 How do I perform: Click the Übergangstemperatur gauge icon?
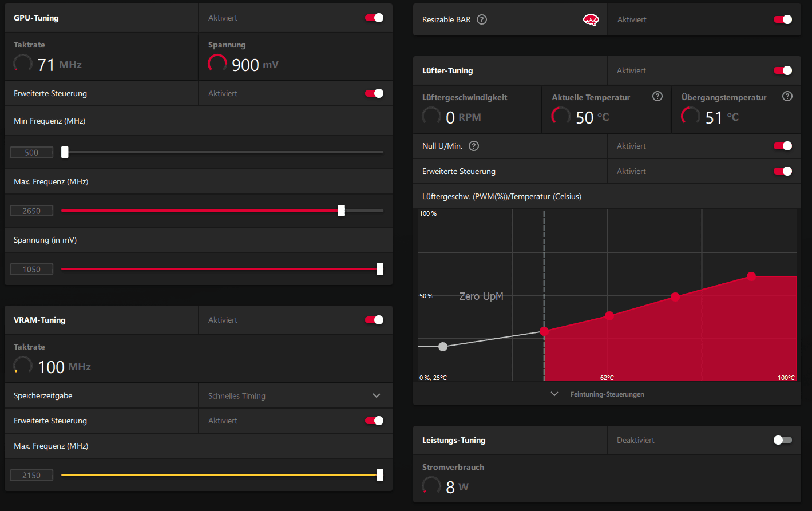[691, 116]
